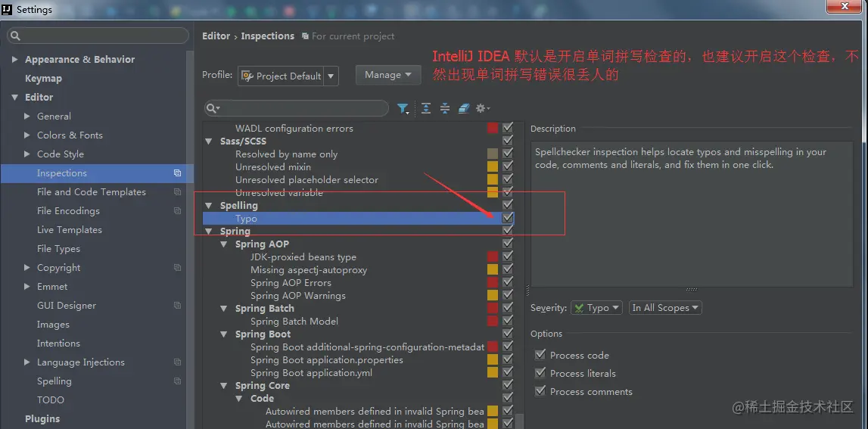Open File Types settings page
Viewport: 868px width, 429px height.
(59, 248)
